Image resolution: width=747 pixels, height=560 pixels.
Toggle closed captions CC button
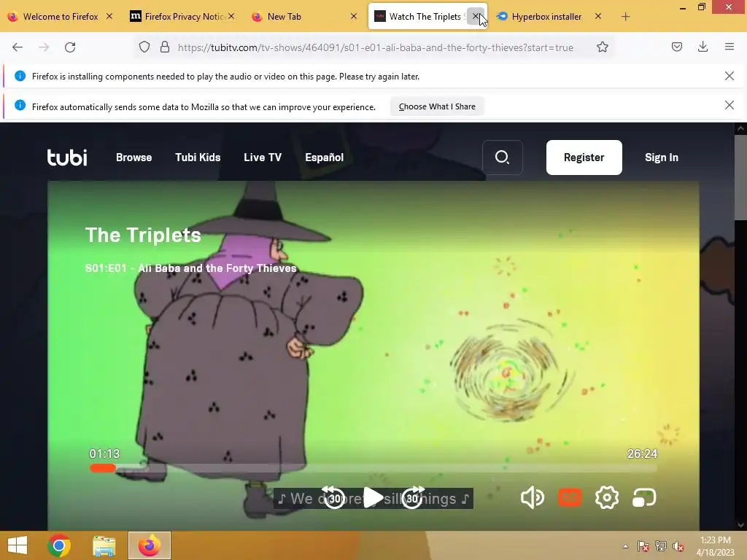570,497
